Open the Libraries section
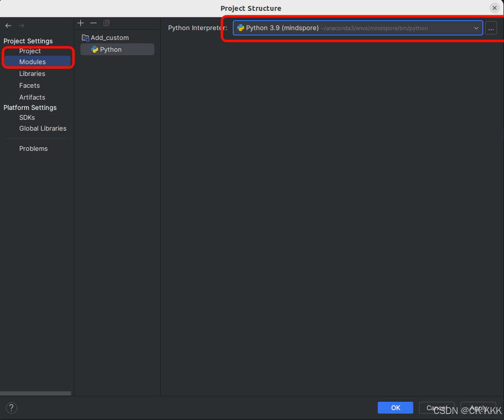 (x=32, y=73)
